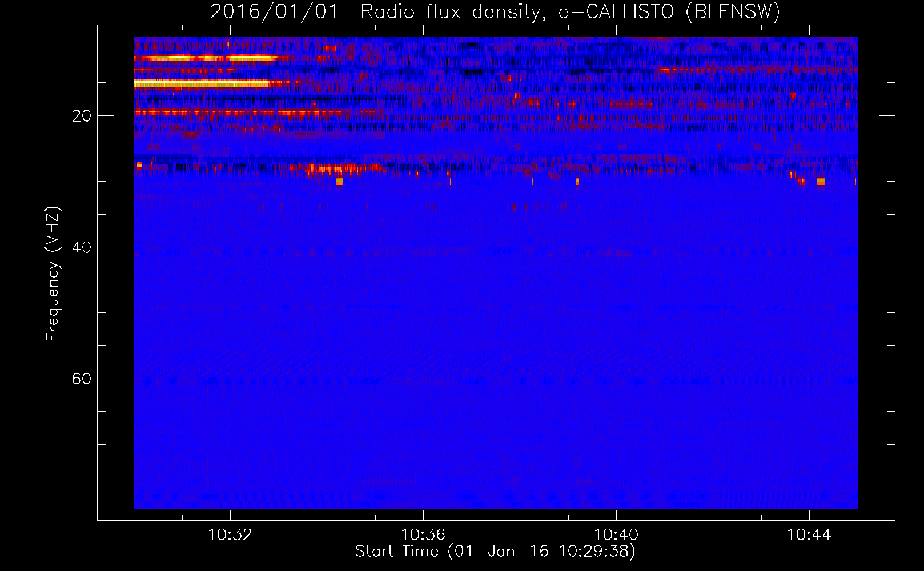Click the 10:36 time axis label
The width and height of the screenshot is (924, 571).
(x=423, y=535)
